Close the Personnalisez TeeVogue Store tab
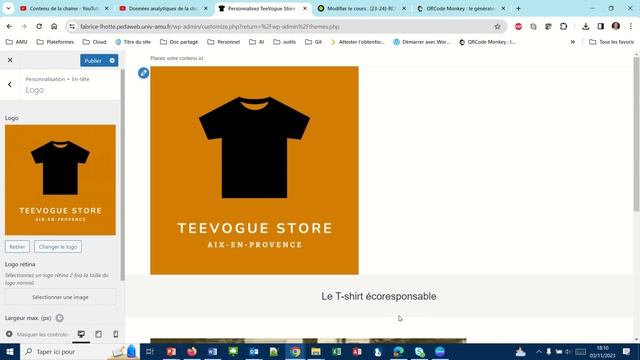 (304, 8)
